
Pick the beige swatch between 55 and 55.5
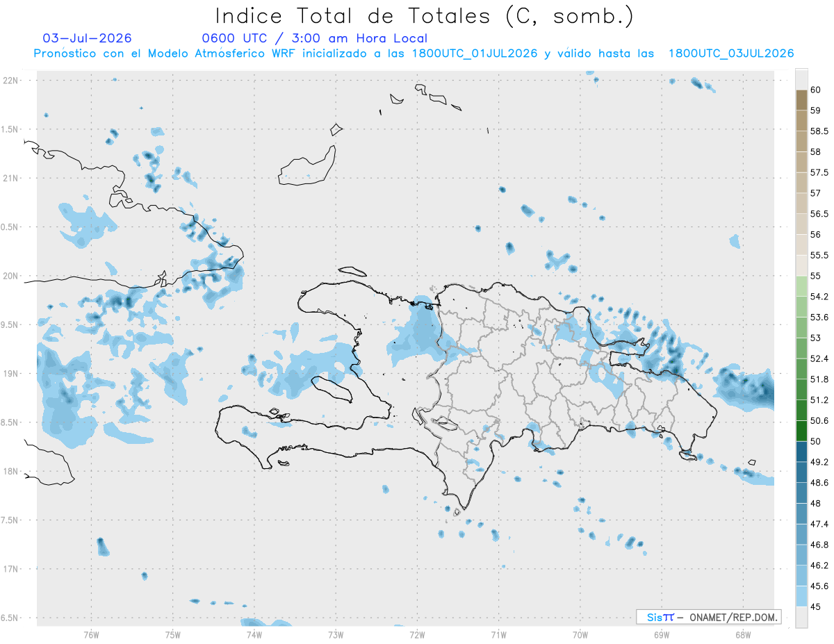pos(801,265)
